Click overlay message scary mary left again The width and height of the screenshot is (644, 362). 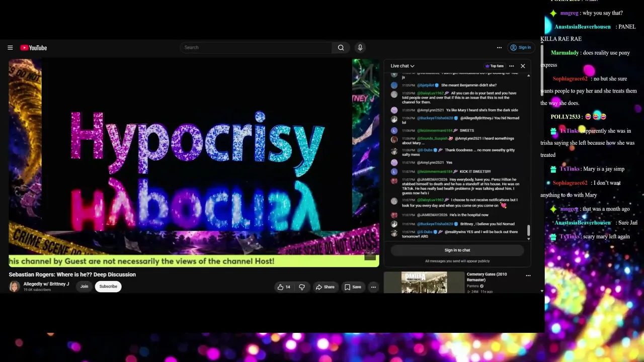pyautogui.click(x=607, y=236)
